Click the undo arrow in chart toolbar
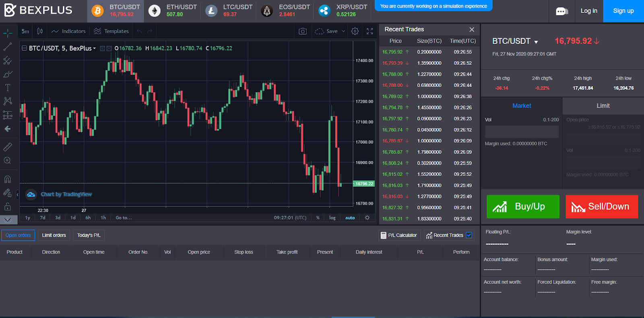This screenshot has height=318, width=644. [139, 31]
